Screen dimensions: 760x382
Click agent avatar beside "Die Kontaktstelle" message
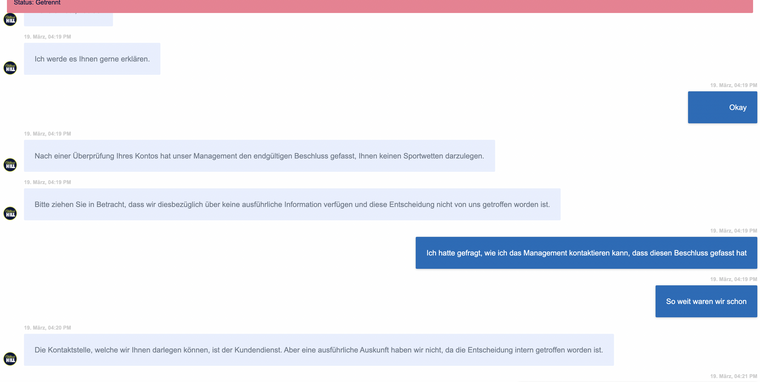[x=10, y=359]
